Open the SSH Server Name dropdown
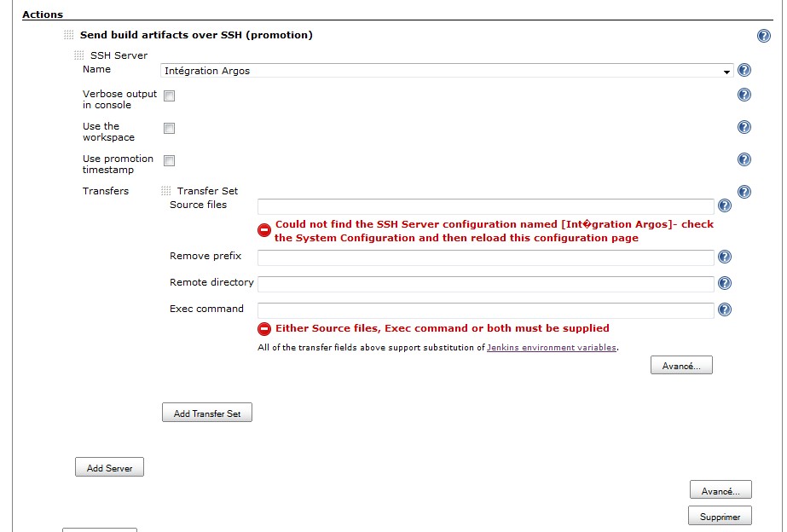The height and width of the screenshot is (532, 787). click(447, 71)
